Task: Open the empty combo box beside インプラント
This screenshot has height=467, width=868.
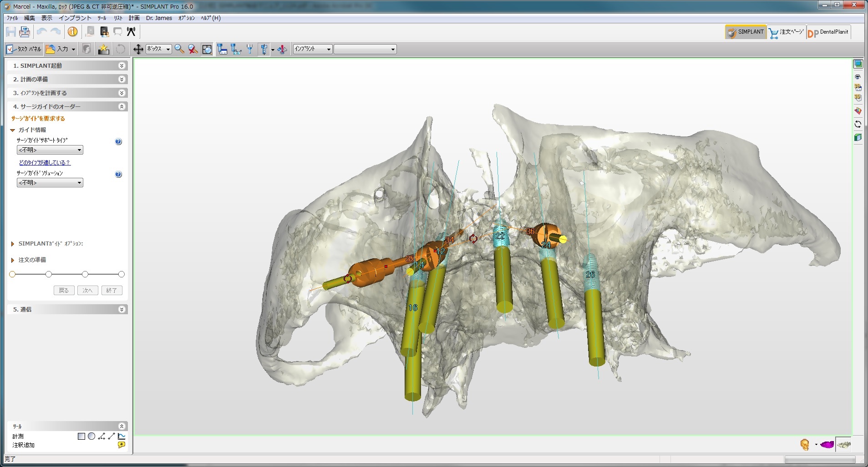Action: (365, 49)
